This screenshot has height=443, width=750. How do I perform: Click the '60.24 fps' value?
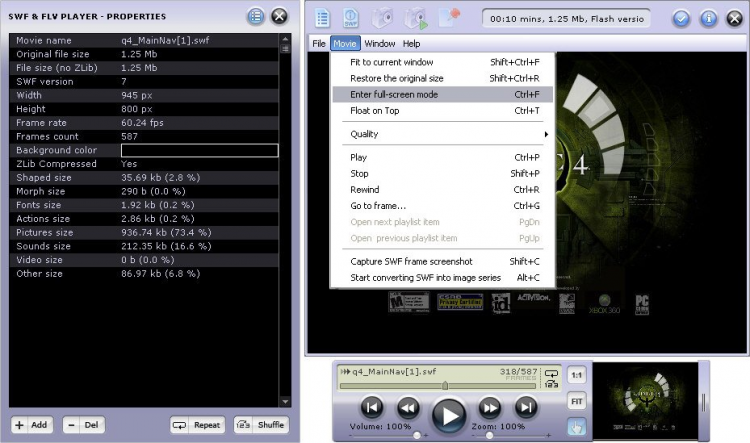[142, 123]
